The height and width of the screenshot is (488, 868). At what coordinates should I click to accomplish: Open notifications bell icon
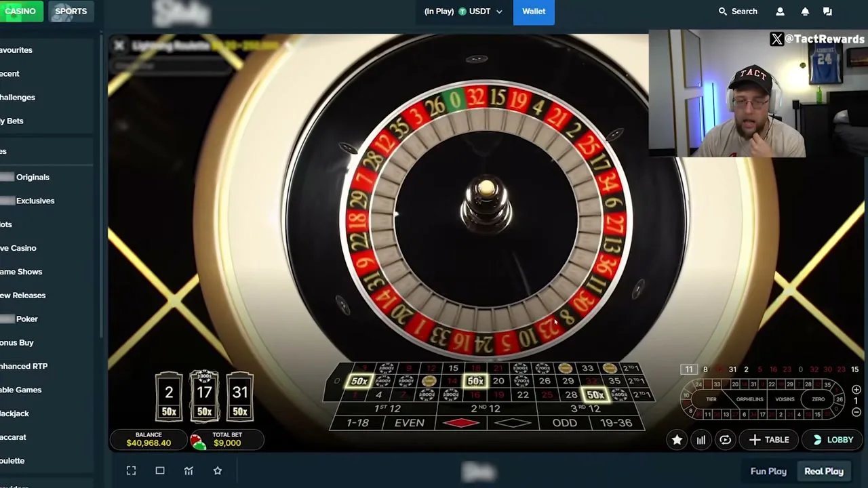point(805,12)
